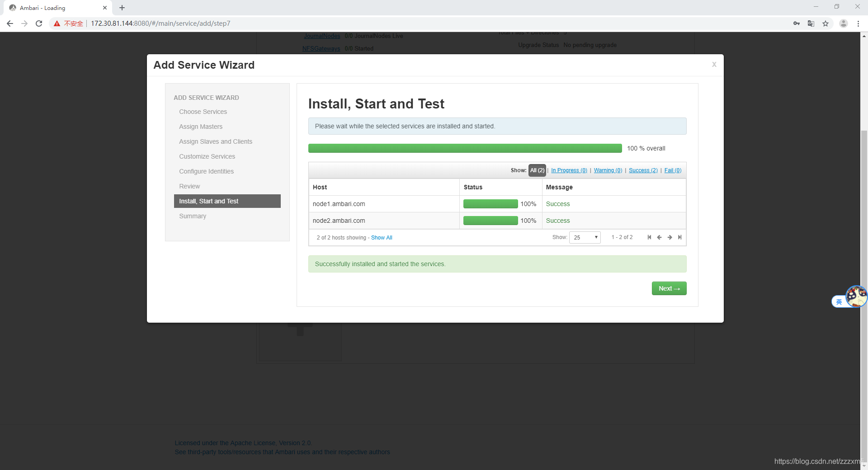This screenshot has width=868, height=470.
Task: Go to last page of hosts table
Action: pyautogui.click(x=680, y=237)
